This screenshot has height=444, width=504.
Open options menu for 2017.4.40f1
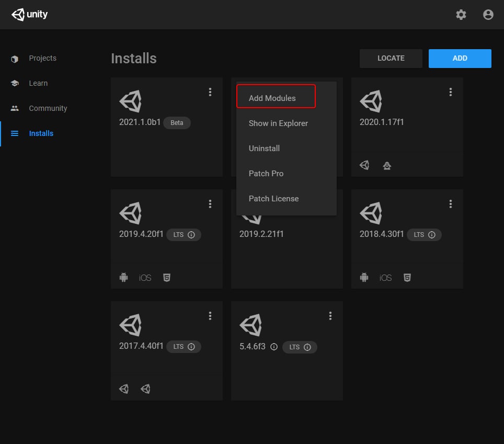[x=210, y=316]
